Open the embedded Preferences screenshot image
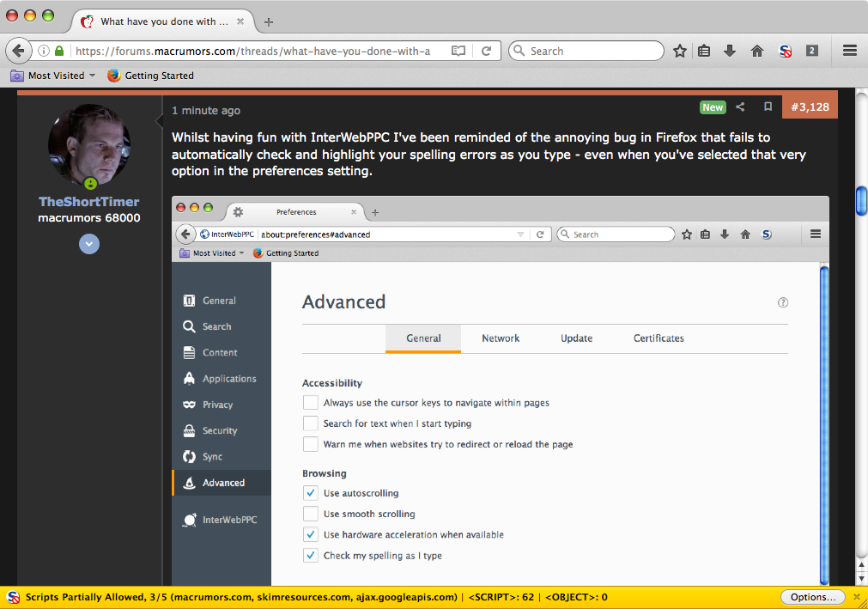868x609 pixels. tap(500, 391)
